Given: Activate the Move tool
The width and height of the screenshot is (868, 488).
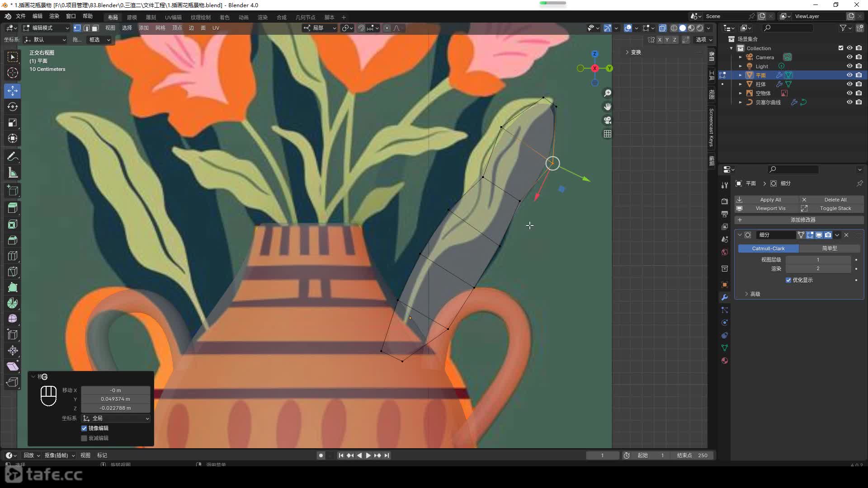Looking at the screenshot, I should coord(13,91).
